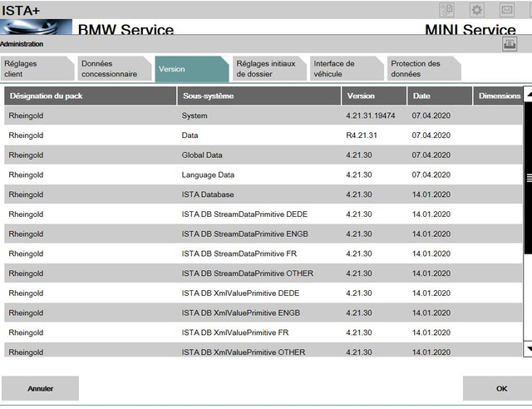Open the Protection des données tab
The height and width of the screenshot is (409, 532).
pyautogui.click(x=424, y=69)
